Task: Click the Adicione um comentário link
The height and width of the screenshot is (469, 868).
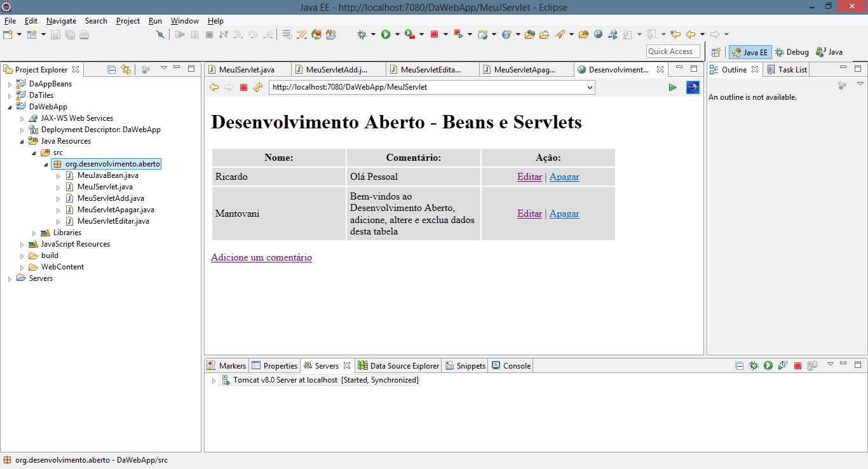Action: click(261, 257)
